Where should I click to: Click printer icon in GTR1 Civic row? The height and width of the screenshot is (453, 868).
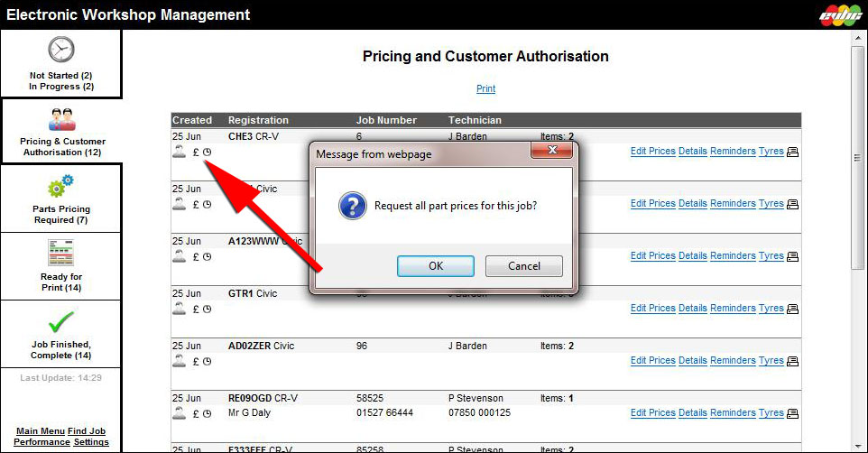pyautogui.click(x=793, y=309)
